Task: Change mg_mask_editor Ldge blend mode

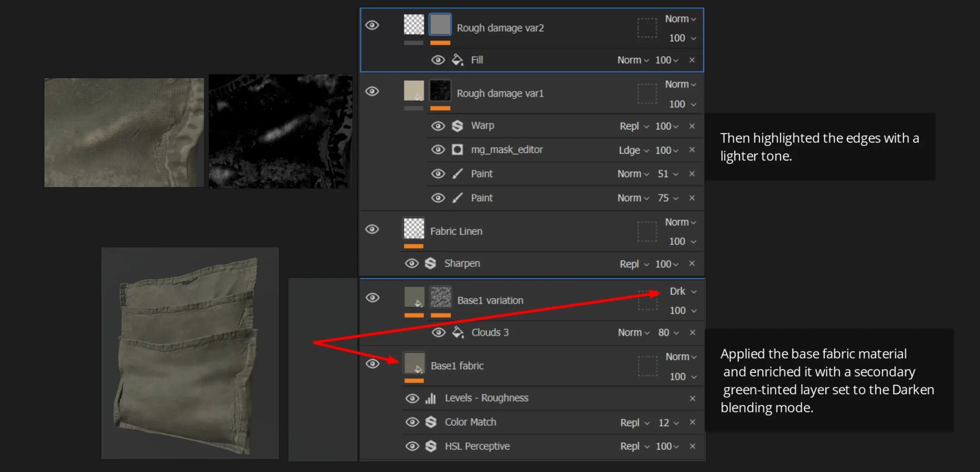Action: click(x=634, y=150)
